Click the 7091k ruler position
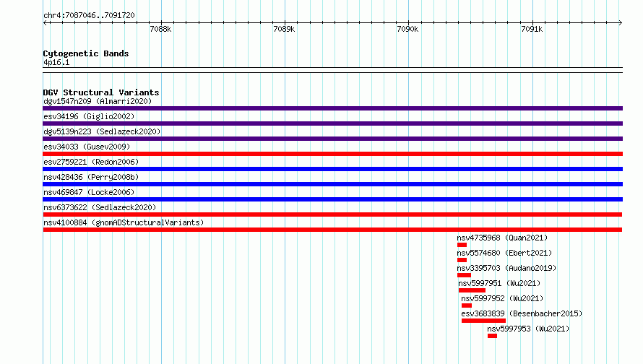The width and height of the screenshot is (643, 364). (x=532, y=29)
